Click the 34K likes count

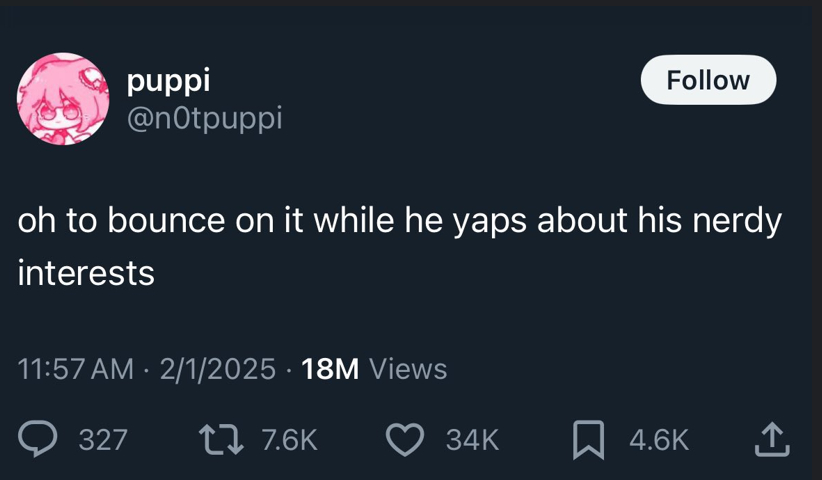pyautogui.click(x=472, y=440)
